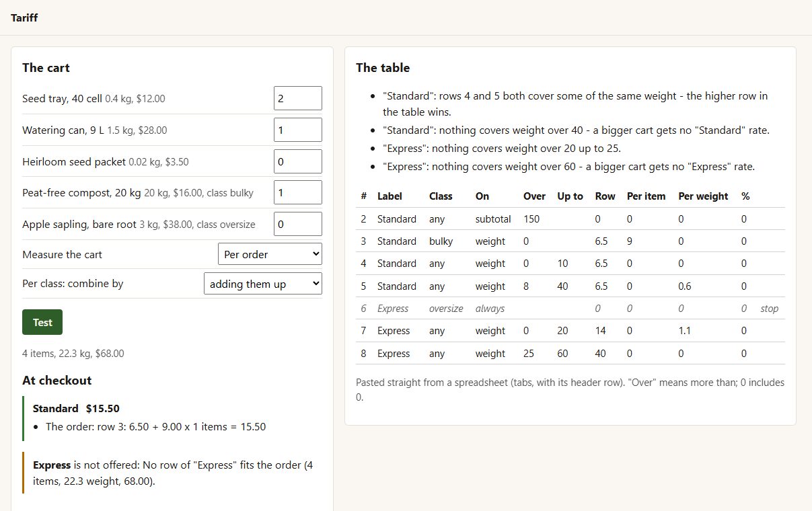Click the Peat-free compost quantity field
This screenshot has height=511, width=812.
[x=298, y=192]
